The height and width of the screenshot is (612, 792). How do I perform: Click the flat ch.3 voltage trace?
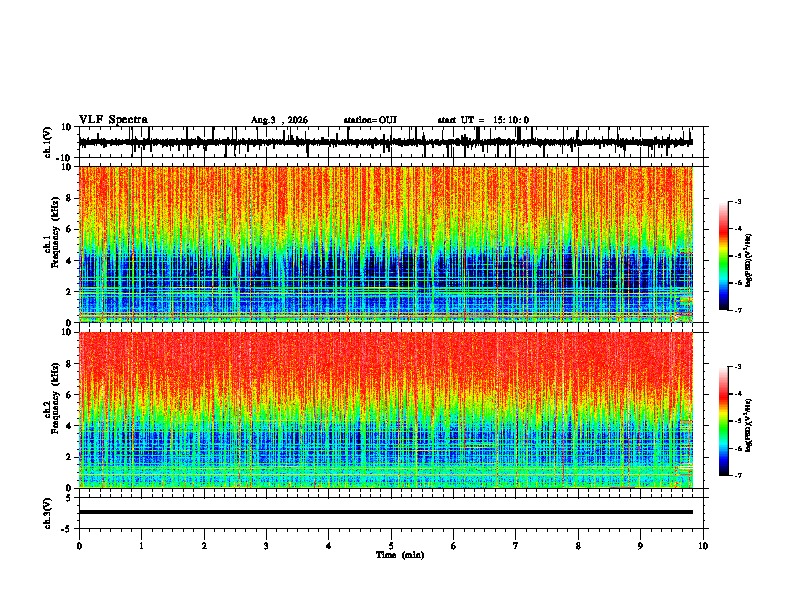coord(385,512)
